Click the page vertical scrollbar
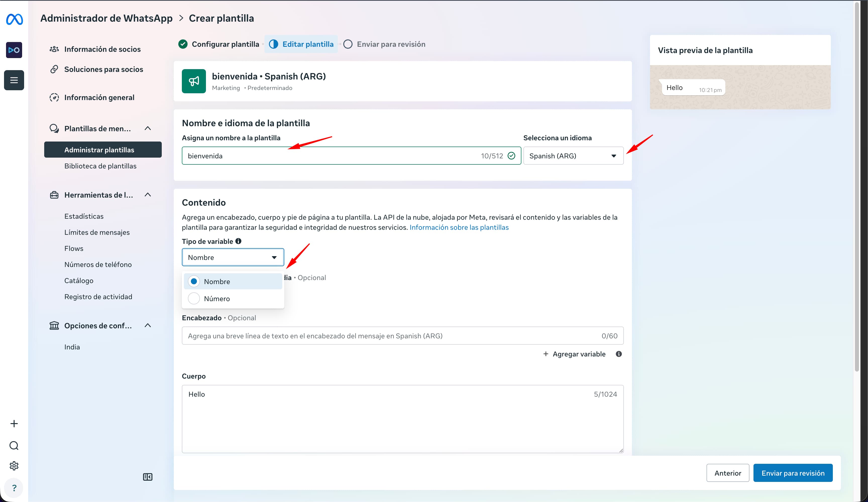The height and width of the screenshot is (502, 868). (857, 186)
